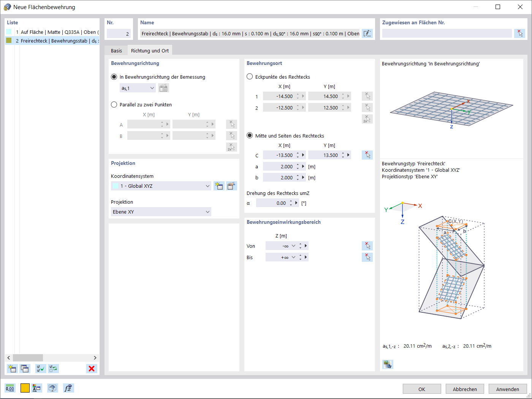
Task: Open the reinforcement direction library icon beside as,1
Action: pyautogui.click(x=163, y=88)
